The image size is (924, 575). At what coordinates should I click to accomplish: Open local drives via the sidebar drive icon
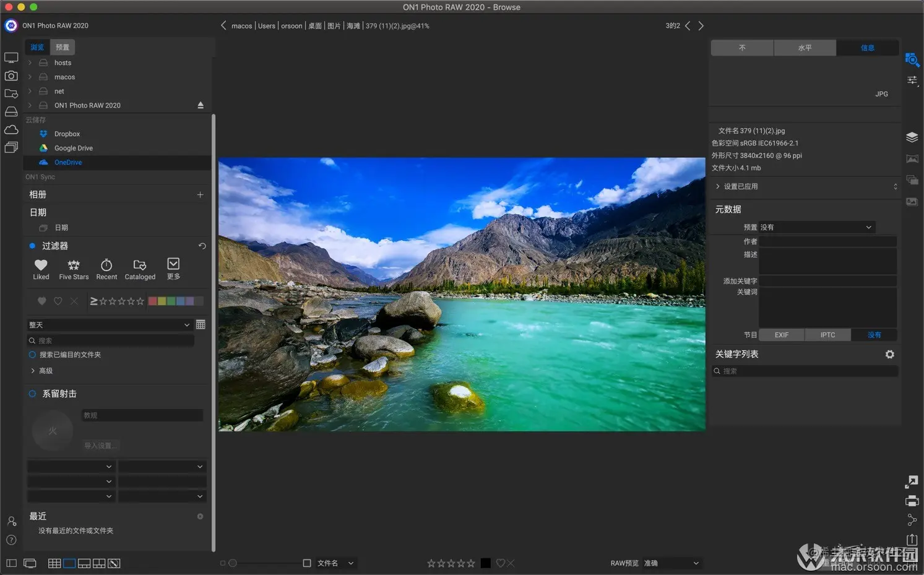[x=11, y=111]
